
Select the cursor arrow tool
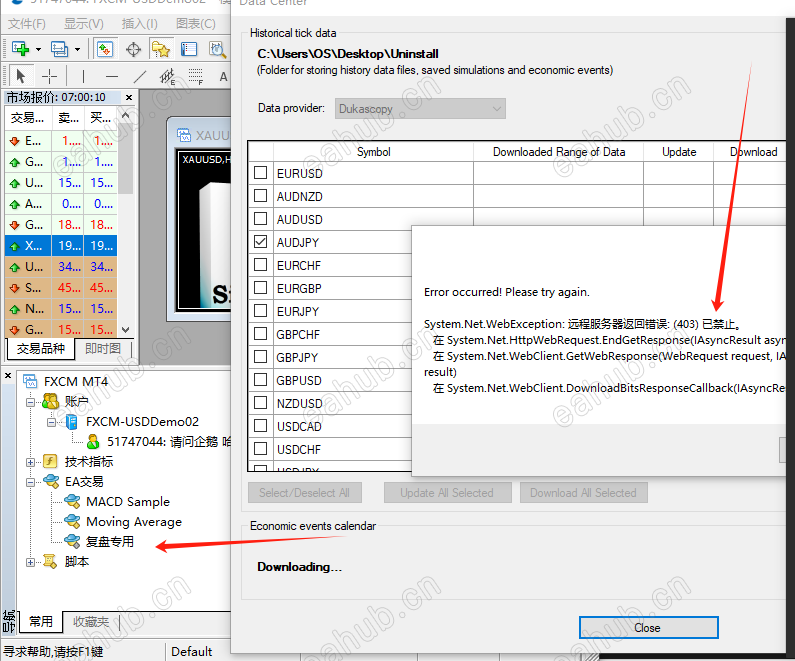20,77
